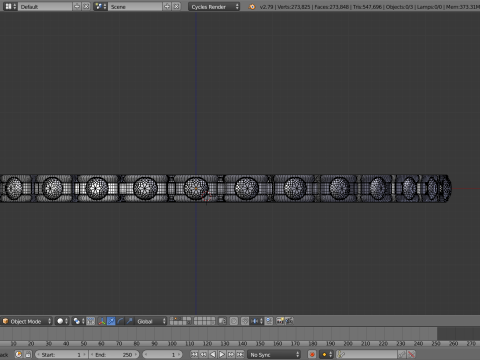Jump to the previous keyframe
The width and height of the screenshot is (480, 360).
point(203,354)
